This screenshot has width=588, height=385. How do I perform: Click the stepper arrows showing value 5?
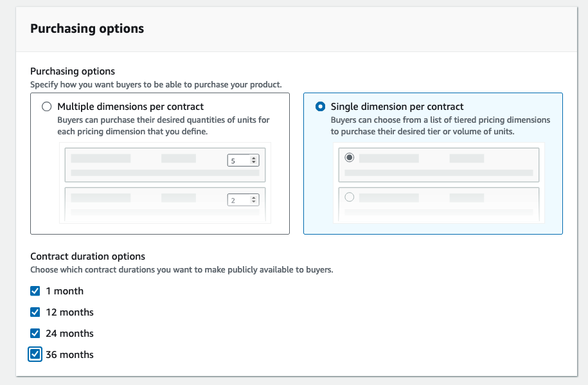tap(254, 161)
